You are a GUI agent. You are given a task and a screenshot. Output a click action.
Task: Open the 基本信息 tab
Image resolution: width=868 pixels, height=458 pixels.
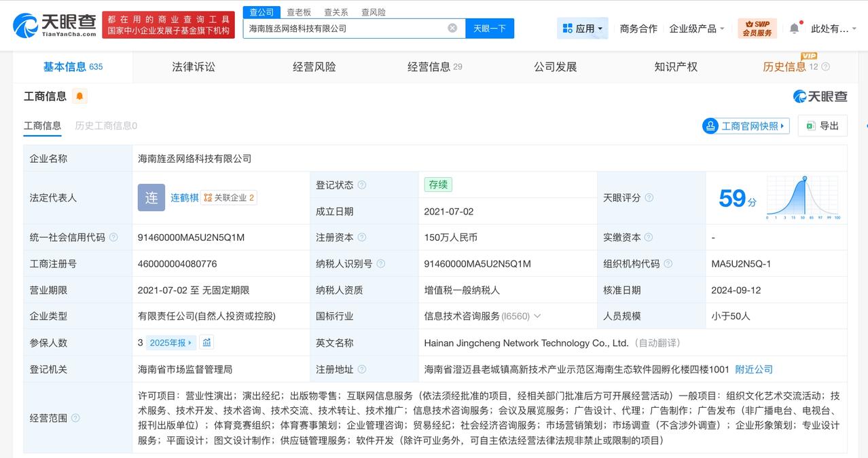[x=73, y=66]
